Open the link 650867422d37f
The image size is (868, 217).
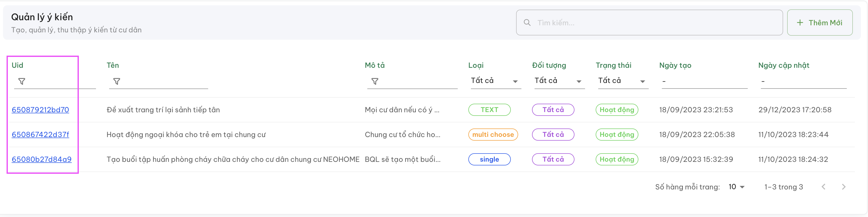coord(40,134)
